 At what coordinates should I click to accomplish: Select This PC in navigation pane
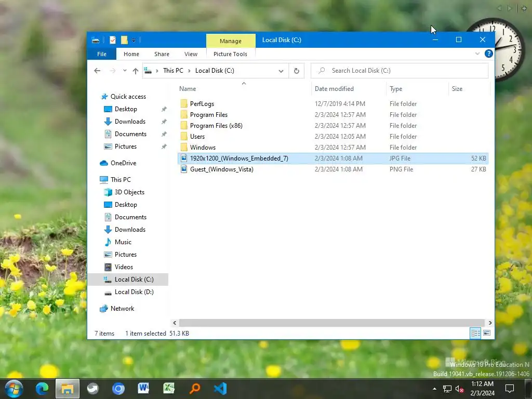pyautogui.click(x=121, y=180)
